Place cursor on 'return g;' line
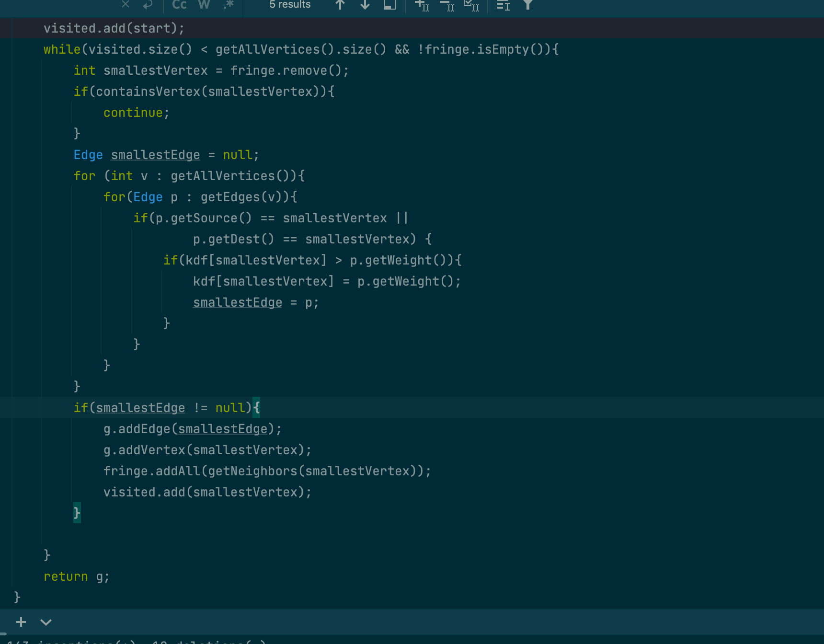Viewport: 824px width, 644px height. [x=77, y=576]
